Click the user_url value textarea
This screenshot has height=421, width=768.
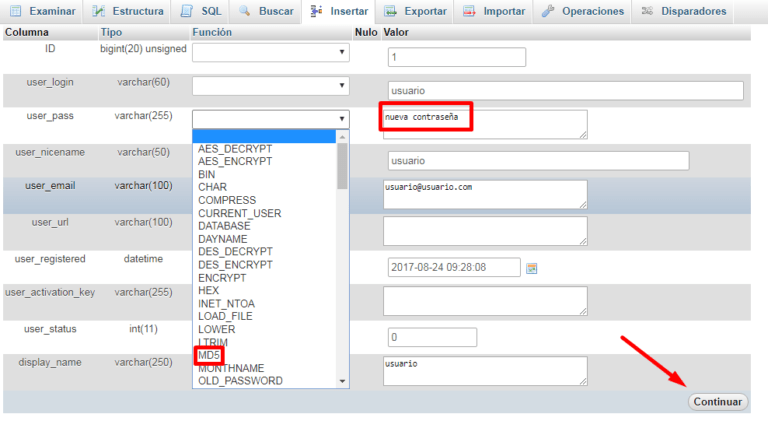coord(485,231)
